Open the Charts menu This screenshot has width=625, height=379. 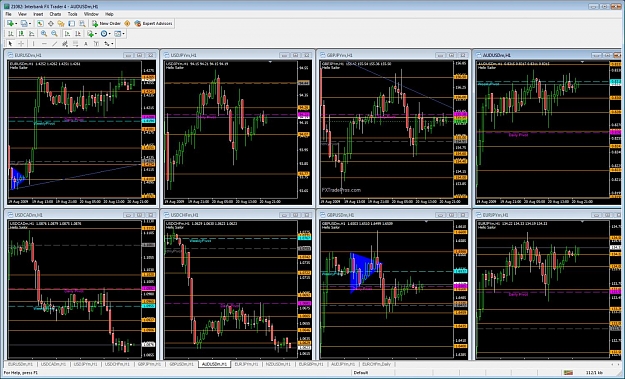pyautogui.click(x=55, y=14)
